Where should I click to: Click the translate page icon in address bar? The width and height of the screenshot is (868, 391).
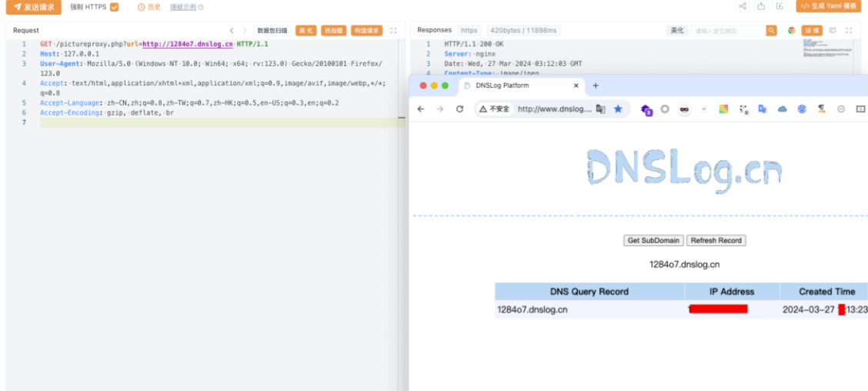pyautogui.click(x=601, y=109)
